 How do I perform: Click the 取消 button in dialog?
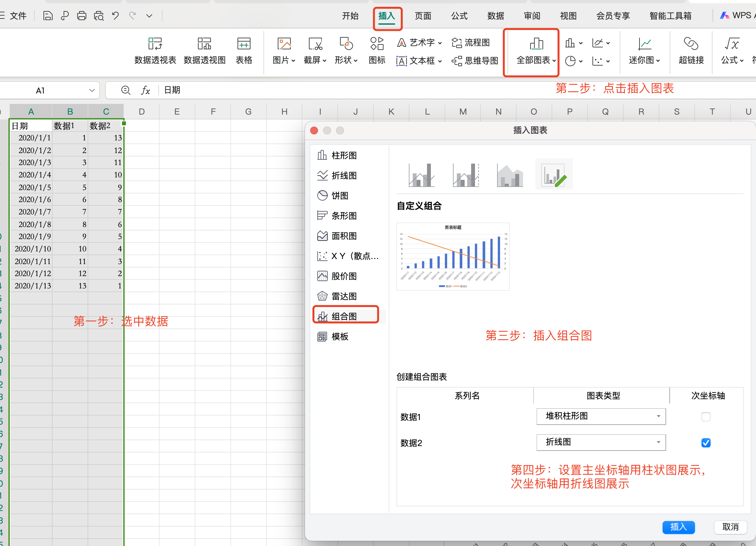(x=730, y=527)
